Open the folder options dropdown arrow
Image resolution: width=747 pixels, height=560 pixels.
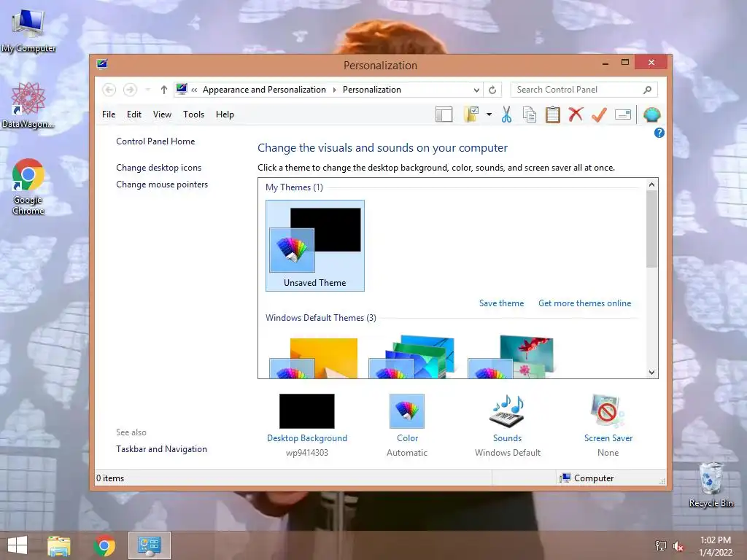click(489, 114)
